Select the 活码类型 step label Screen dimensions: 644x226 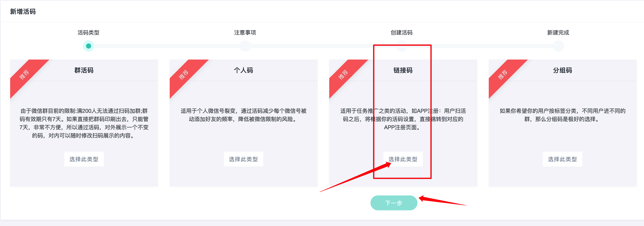point(89,33)
